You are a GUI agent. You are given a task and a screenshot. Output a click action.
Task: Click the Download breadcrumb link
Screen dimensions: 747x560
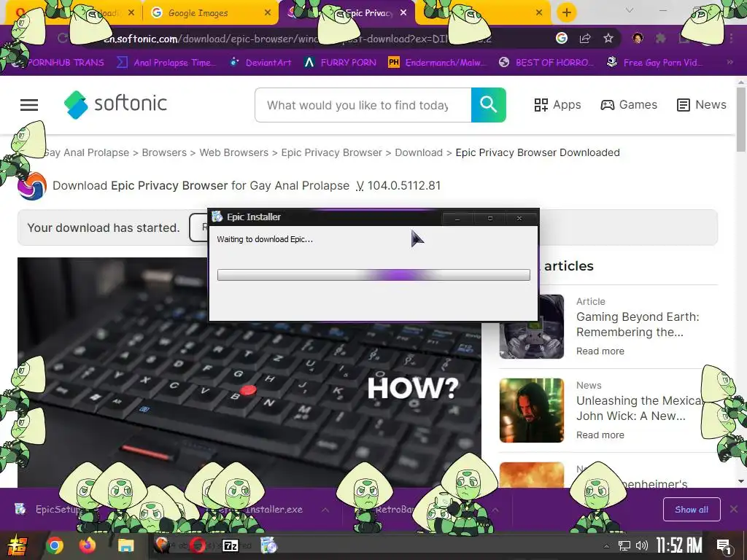(x=419, y=152)
